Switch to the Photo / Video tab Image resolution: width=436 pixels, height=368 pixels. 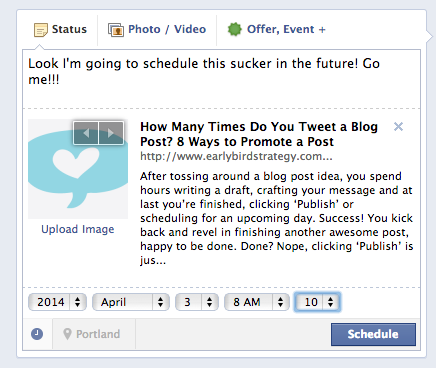(x=157, y=30)
